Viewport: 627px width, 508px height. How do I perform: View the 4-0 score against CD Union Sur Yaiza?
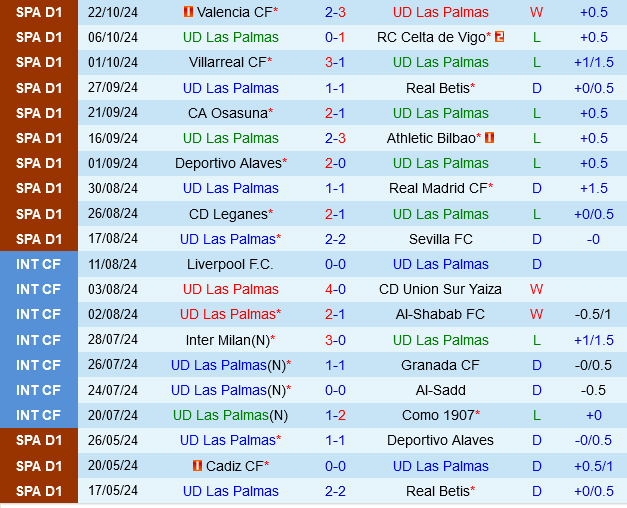tap(335, 289)
